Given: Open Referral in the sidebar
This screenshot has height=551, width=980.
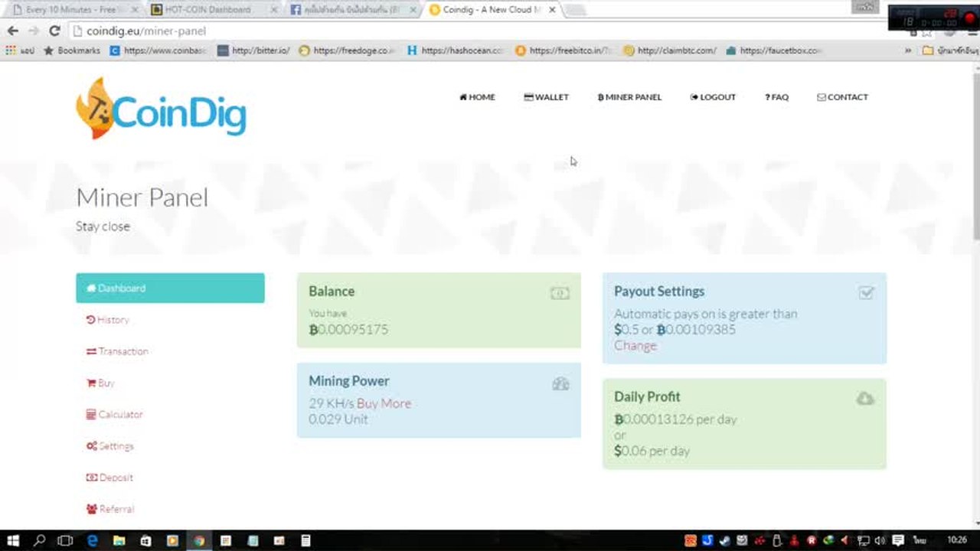Looking at the screenshot, I should coord(110,508).
